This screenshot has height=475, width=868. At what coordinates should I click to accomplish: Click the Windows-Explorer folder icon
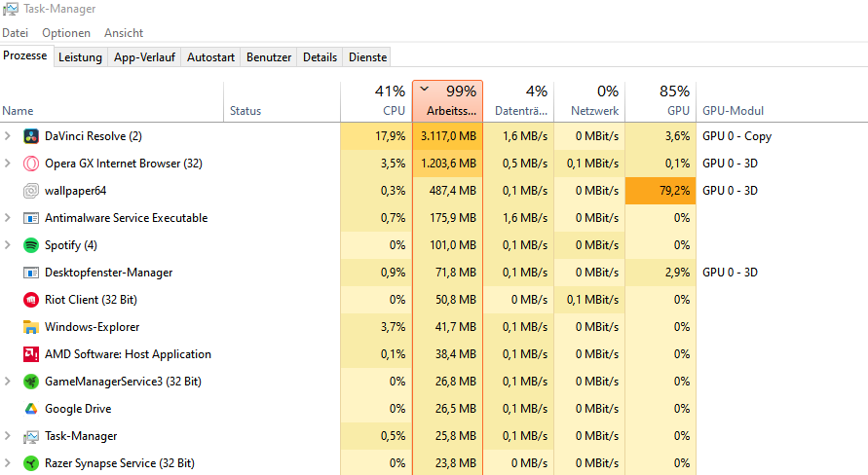pyautogui.click(x=31, y=327)
